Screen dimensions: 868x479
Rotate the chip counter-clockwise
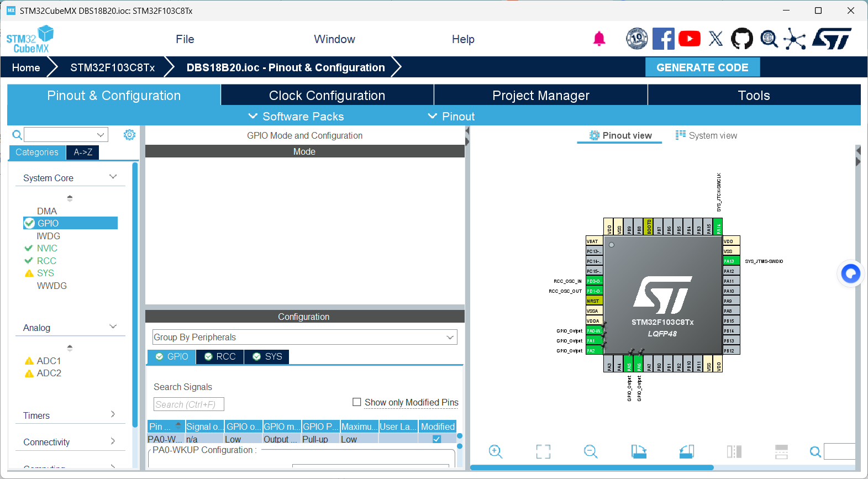[686, 451]
